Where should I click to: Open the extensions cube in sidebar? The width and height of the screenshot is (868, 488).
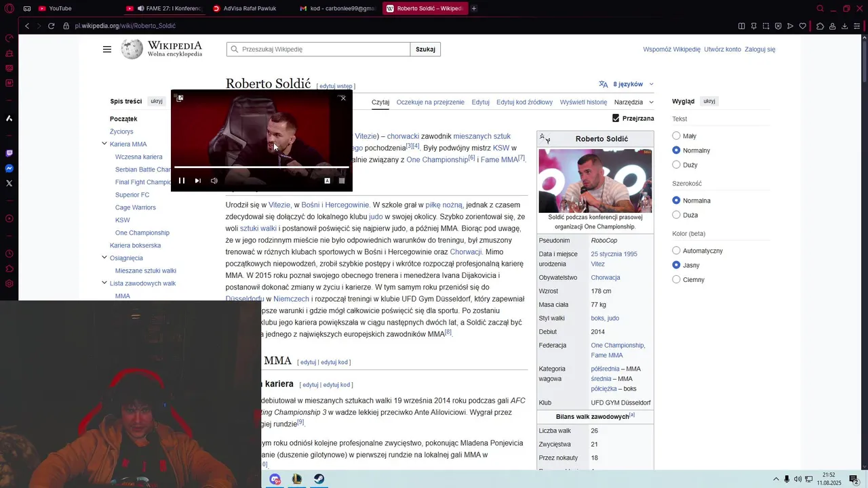pyautogui.click(x=9, y=269)
